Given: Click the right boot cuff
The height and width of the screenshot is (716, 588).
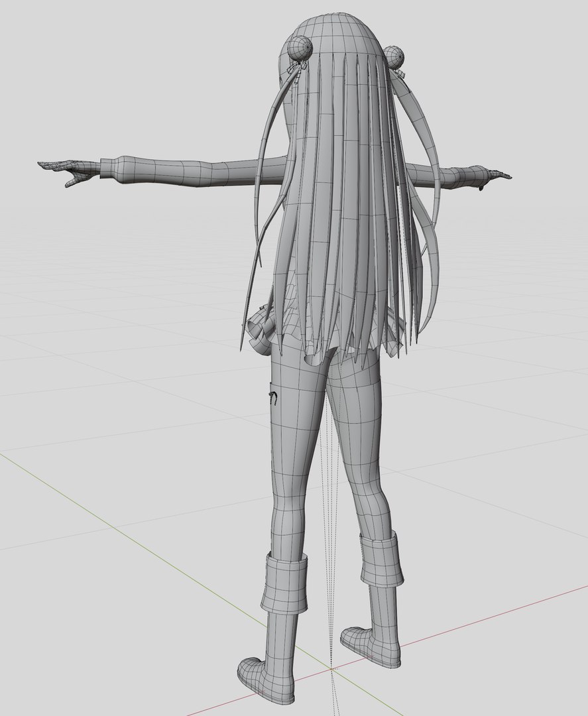Looking at the screenshot, I should pyautogui.click(x=382, y=560).
